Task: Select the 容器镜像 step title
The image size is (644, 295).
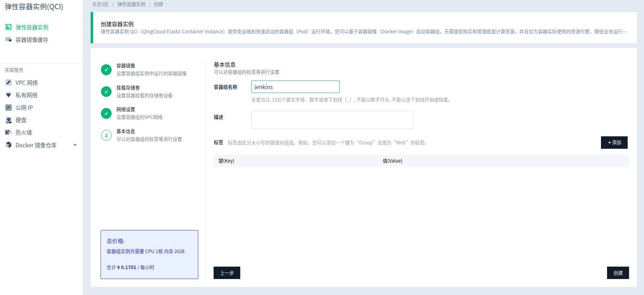Action: 126,66
